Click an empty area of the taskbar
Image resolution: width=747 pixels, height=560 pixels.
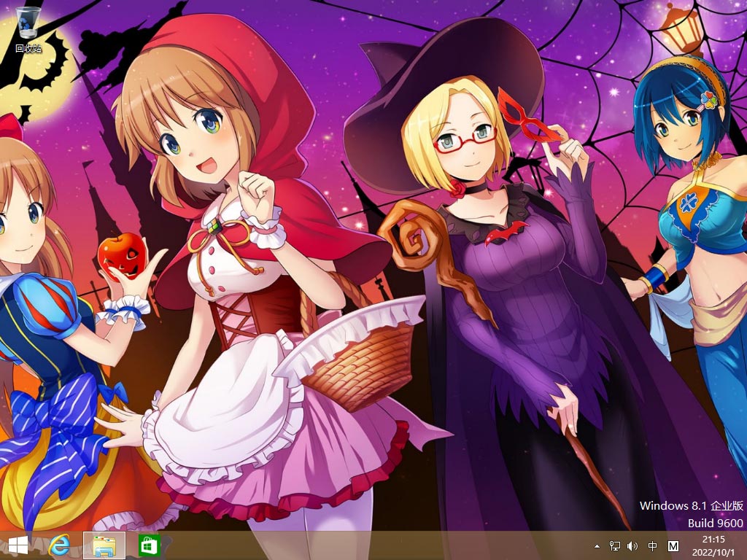(365, 545)
